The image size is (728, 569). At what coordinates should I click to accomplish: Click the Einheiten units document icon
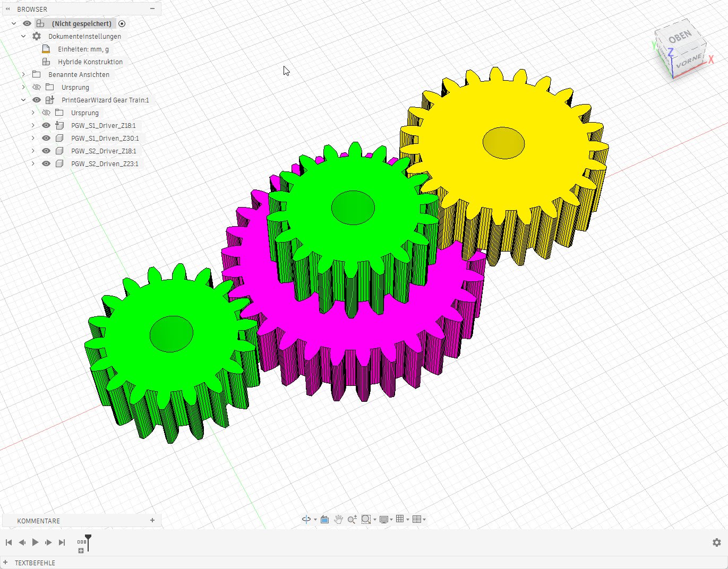click(46, 49)
